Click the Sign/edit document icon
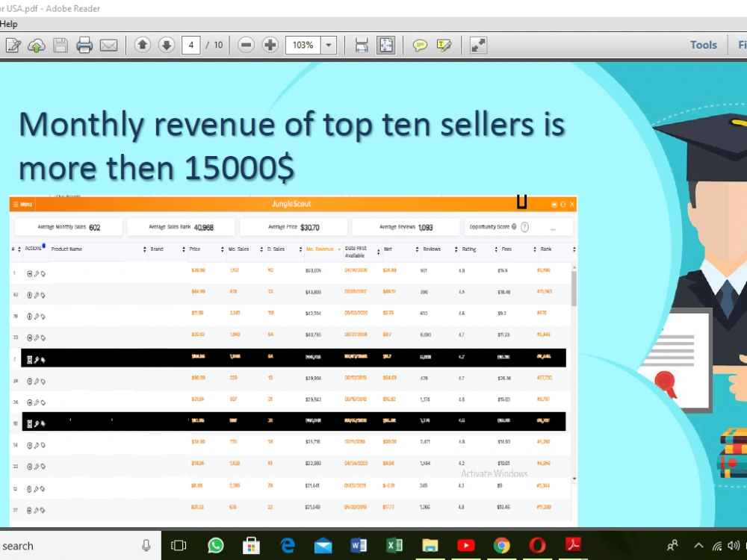The width and height of the screenshot is (747, 560). pyautogui.click(x=13, y=46)
